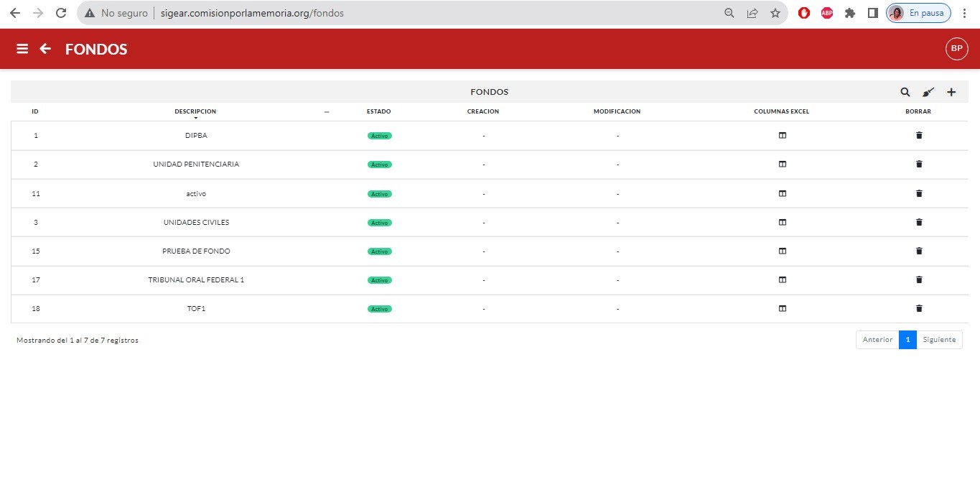Open the table search magnifier

coord(905,92)
